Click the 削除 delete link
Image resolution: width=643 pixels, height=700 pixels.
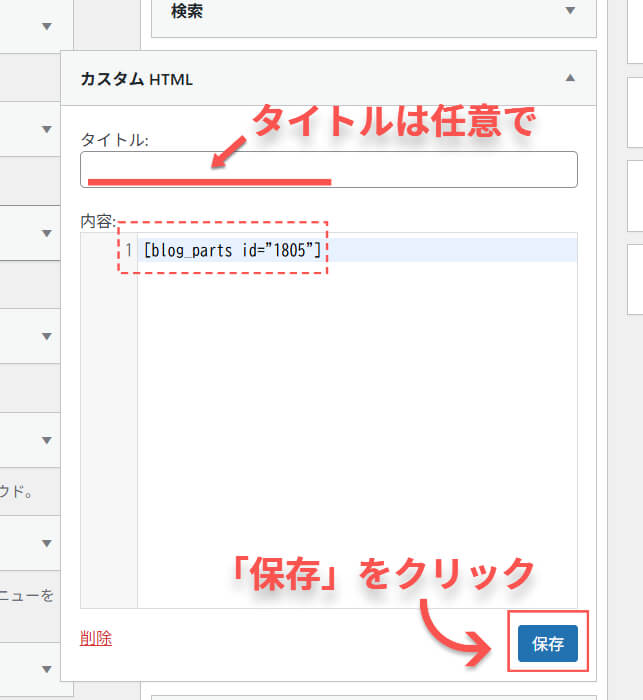click(96, 638)
